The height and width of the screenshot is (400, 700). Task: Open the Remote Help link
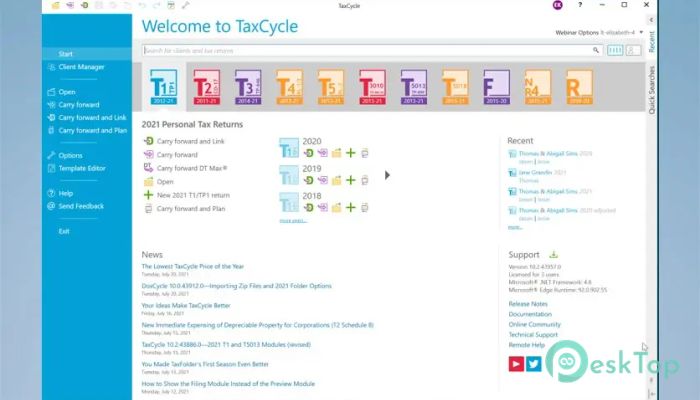click(x=527, y=345)
